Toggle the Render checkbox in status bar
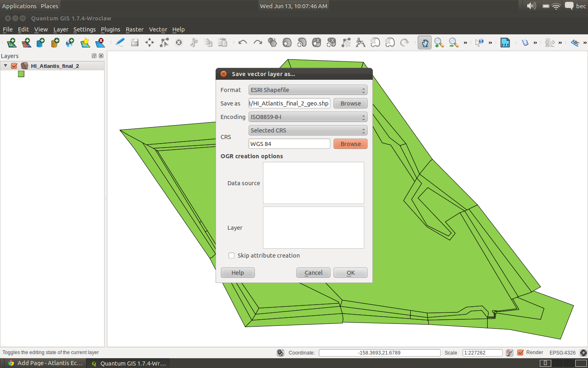This screenshot has width=588, height=368. pyautogui.click(x=521, y=352)
